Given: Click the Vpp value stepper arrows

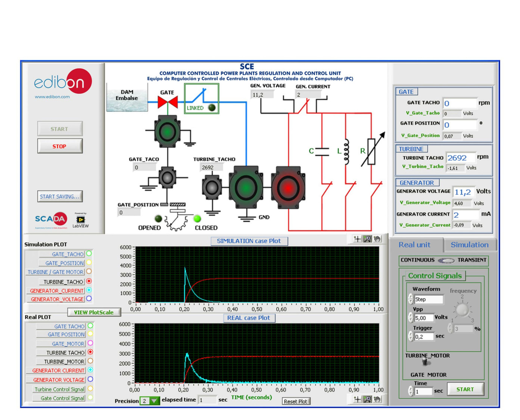Looking at the screenshot, I should pos(411,318).
